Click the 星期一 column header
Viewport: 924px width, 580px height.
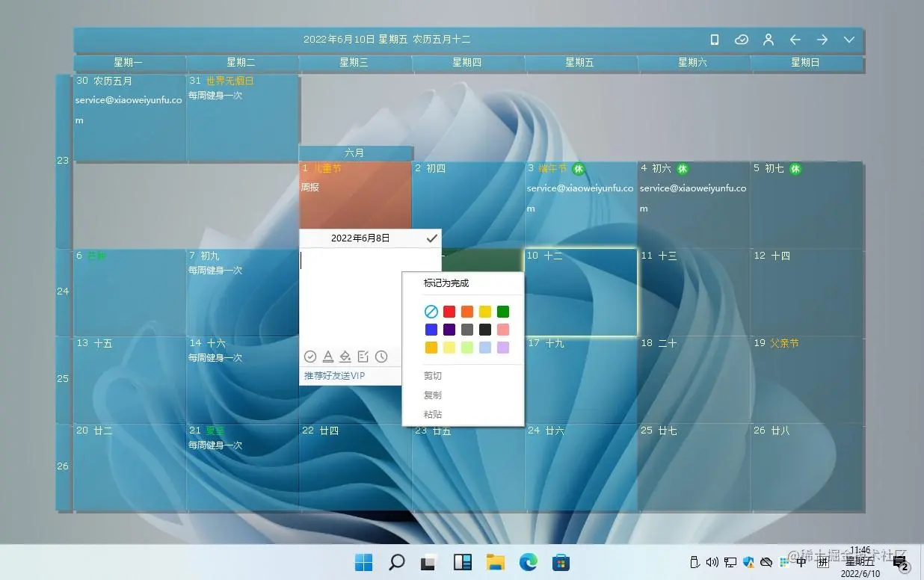129,63
